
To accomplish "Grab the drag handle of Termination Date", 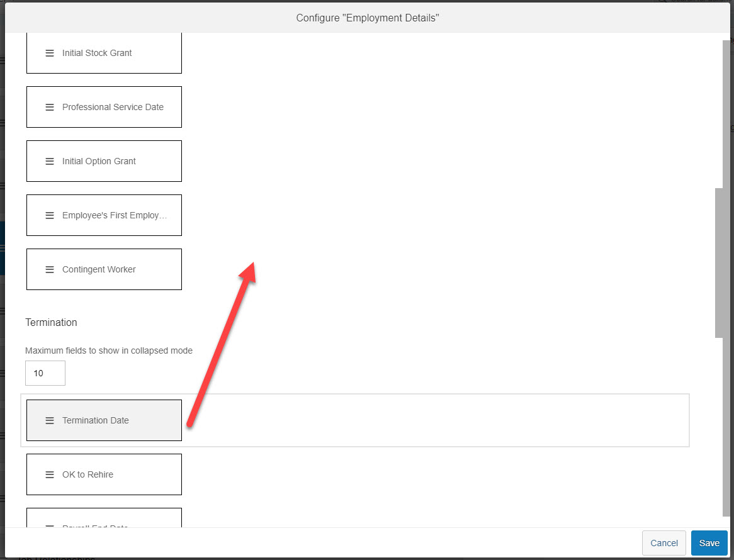I will tap(50, 420).
